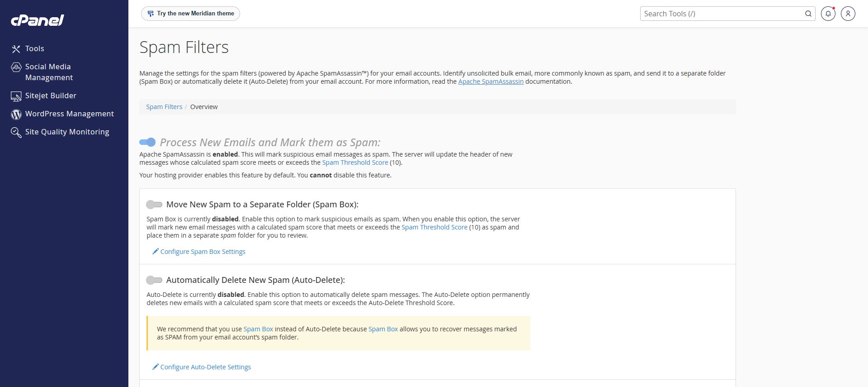Click the search magnifier icon
This screenshot has width=868, height=387.
click(808, 14)
